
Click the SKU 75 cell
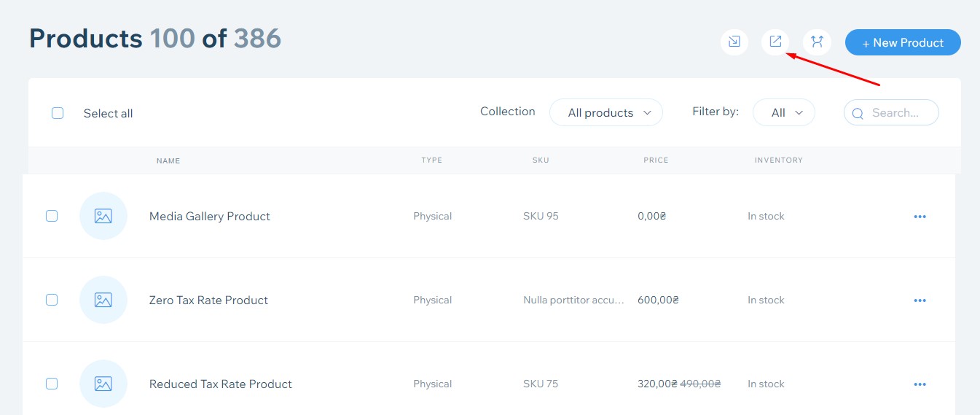(x=541, y=384)
